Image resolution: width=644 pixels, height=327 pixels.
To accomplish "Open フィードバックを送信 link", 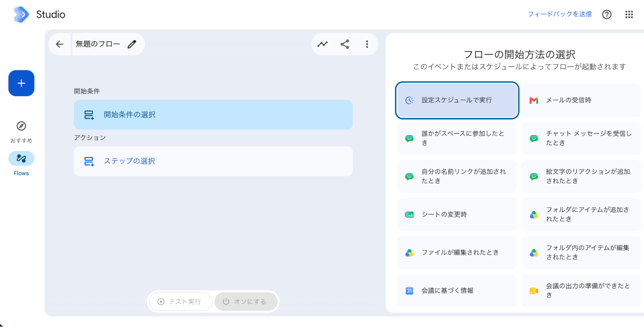I will [x=560, y=14].
